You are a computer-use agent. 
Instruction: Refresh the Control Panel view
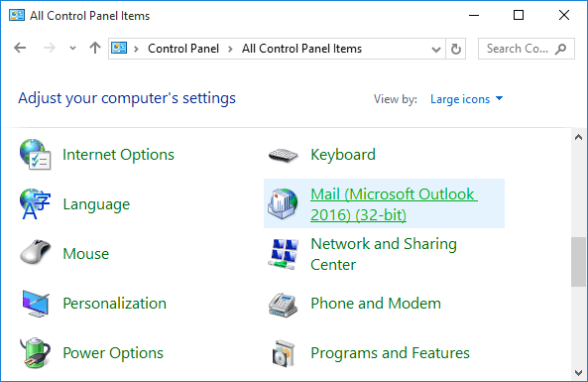(455, 49)
